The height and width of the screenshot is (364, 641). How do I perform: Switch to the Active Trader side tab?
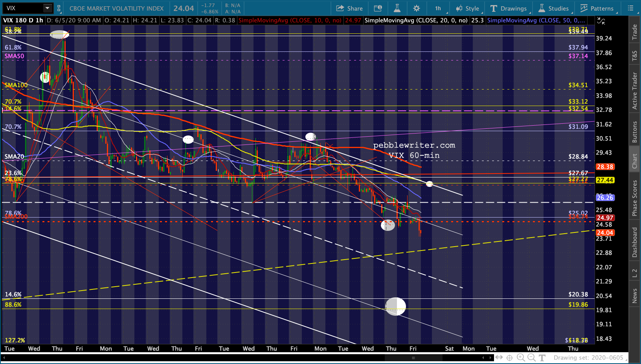pos(634,91)
